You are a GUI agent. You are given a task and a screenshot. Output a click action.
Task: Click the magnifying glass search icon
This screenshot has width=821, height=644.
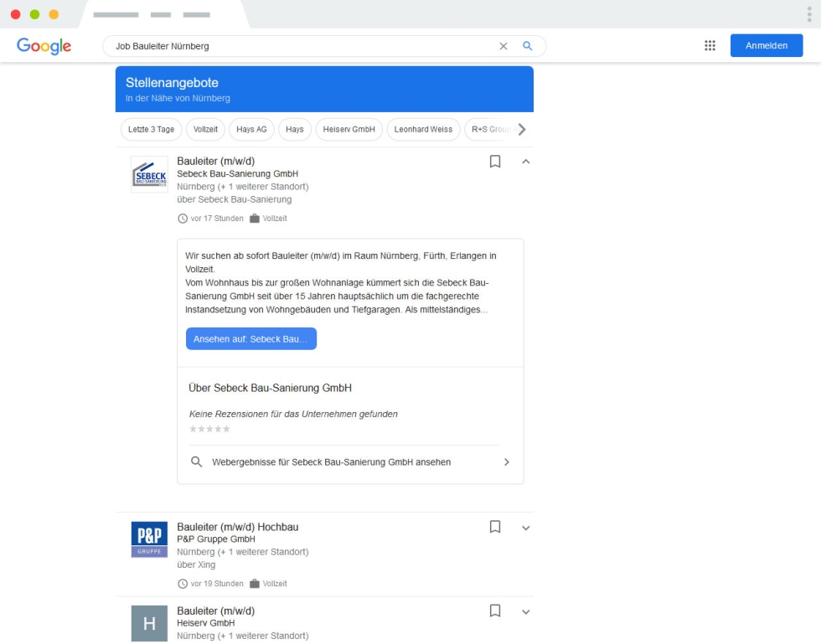point(528,46)
